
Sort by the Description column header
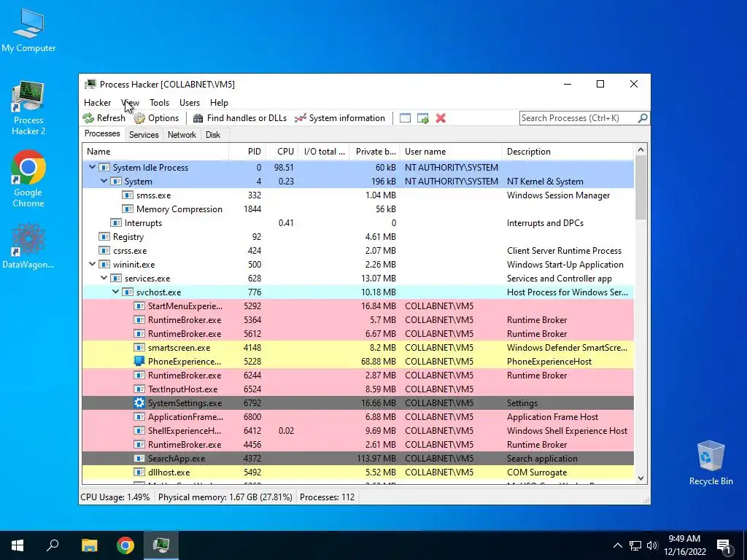(x=568, y=152)
